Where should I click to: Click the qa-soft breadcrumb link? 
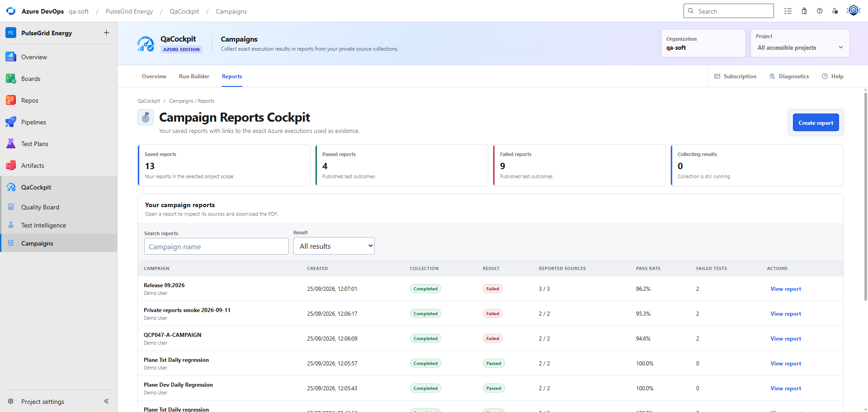click(x=79, y=11)
